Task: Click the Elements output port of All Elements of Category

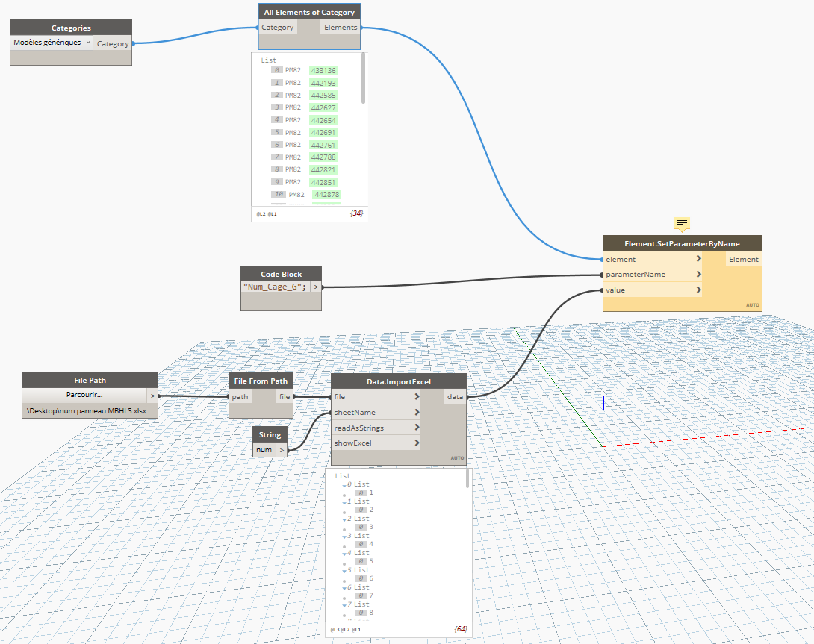Action: pos(341,28)
